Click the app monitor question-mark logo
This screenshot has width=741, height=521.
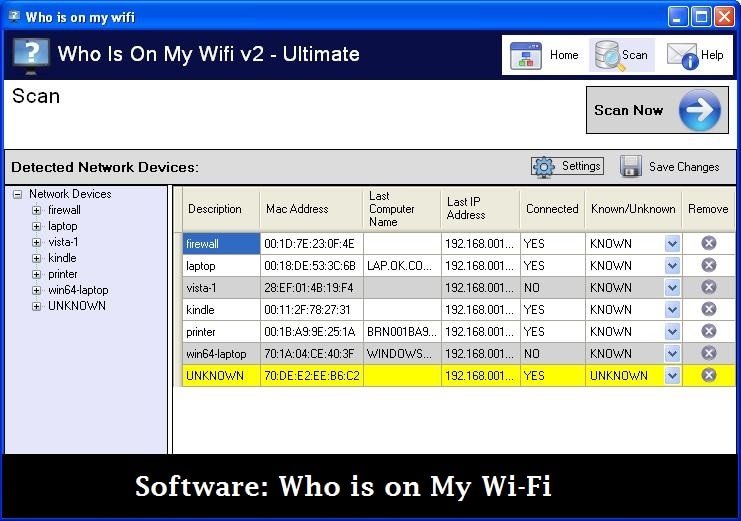point(31,56)
